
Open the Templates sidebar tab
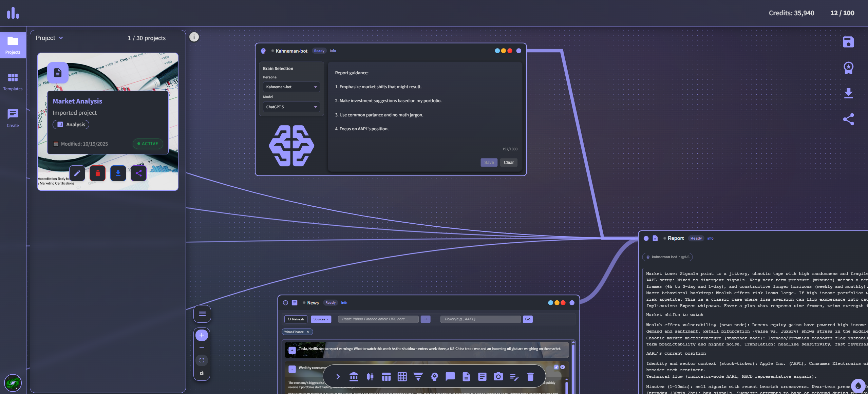coord(13,82)
